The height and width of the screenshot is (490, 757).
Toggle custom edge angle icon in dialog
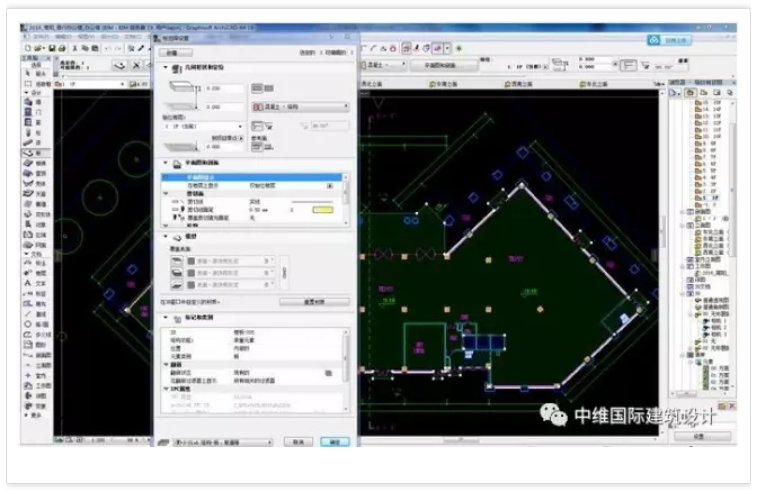point(269,126)
